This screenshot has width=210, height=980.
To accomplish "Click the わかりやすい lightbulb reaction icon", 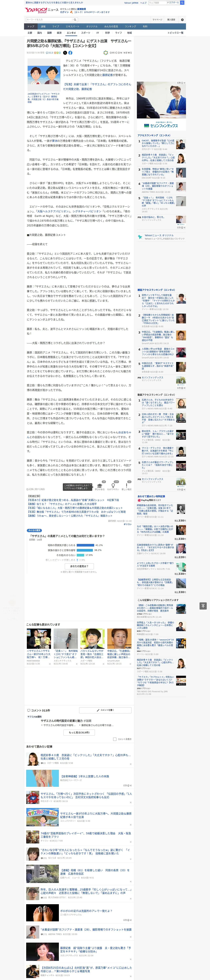I will pos(113,485).
